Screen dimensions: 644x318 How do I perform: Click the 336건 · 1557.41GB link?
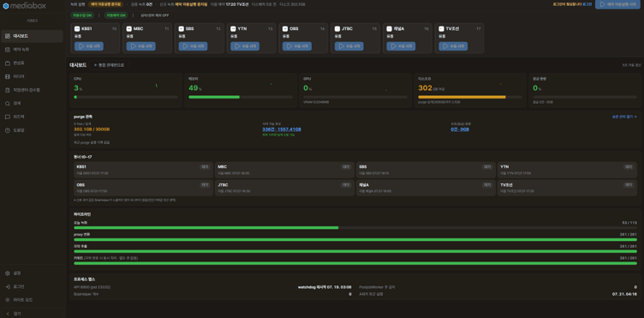[x=282, y=129]
